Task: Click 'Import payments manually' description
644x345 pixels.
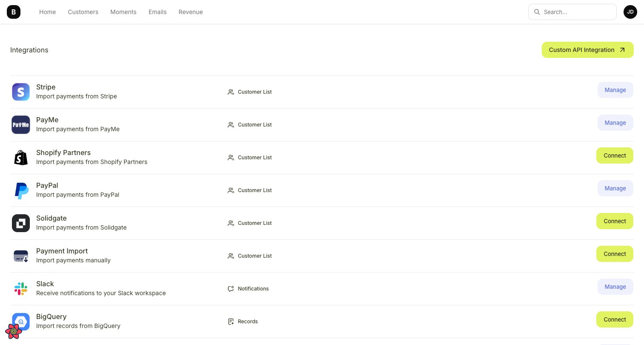Action: point(73,260)
